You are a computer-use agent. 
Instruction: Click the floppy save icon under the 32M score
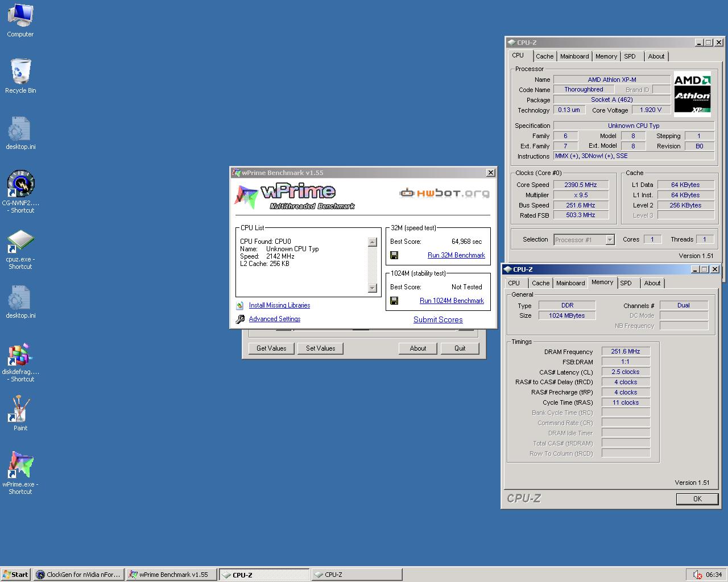(394, 255)
